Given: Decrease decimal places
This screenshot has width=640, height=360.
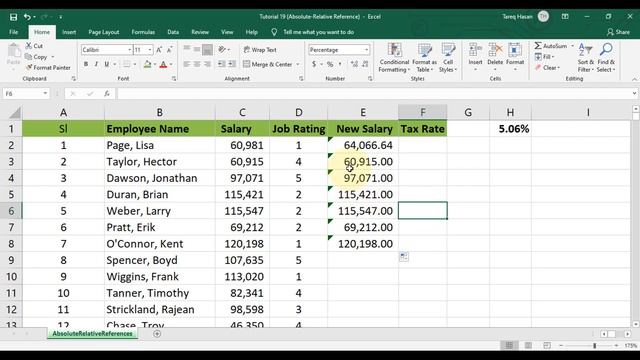Looking at the screenshot, I should click(365, 64).
